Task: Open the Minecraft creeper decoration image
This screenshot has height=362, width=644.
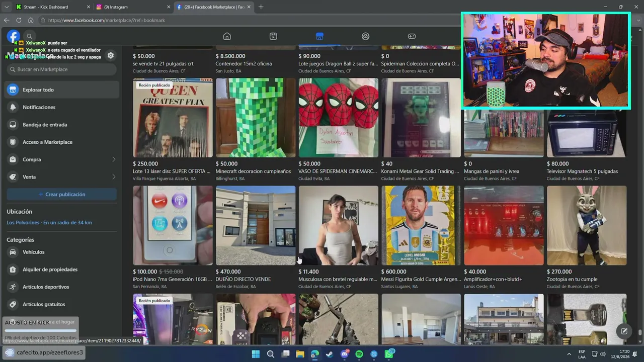Action: tap(256, 118)
